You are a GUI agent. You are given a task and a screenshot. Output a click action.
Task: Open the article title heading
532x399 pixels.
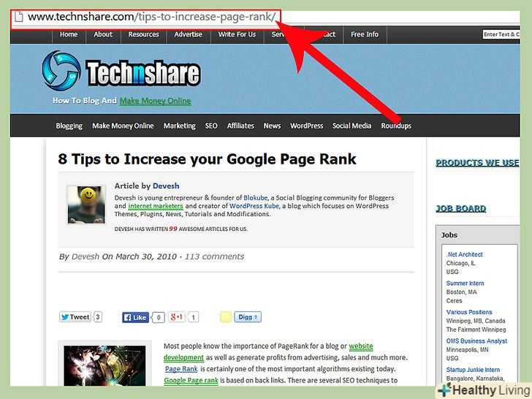[x=207, y=159]
